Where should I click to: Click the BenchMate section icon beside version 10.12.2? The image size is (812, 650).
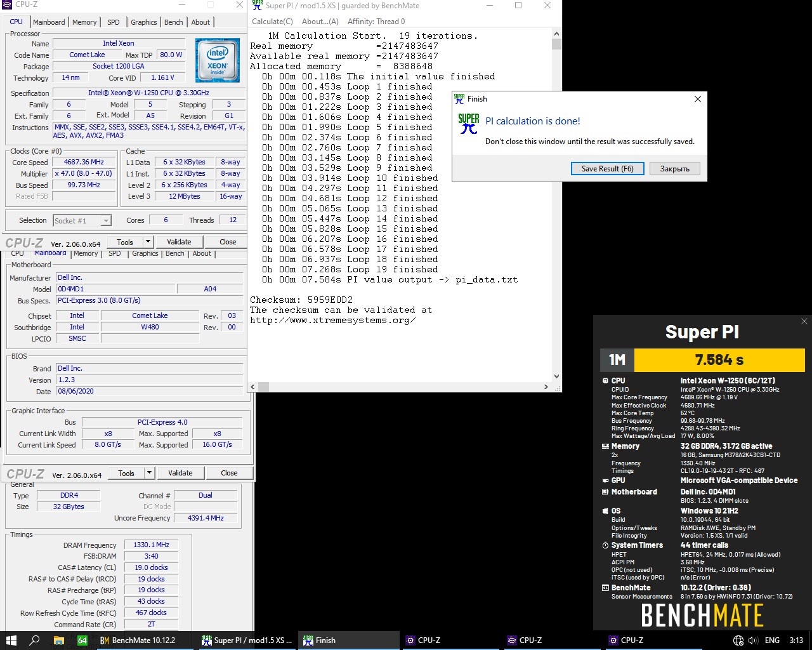[605, 588]
